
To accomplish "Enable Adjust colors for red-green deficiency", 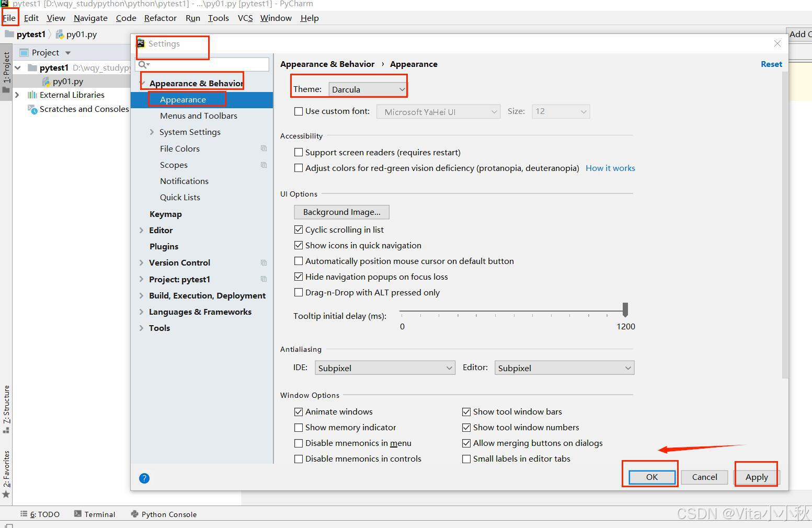I will 299,168.
